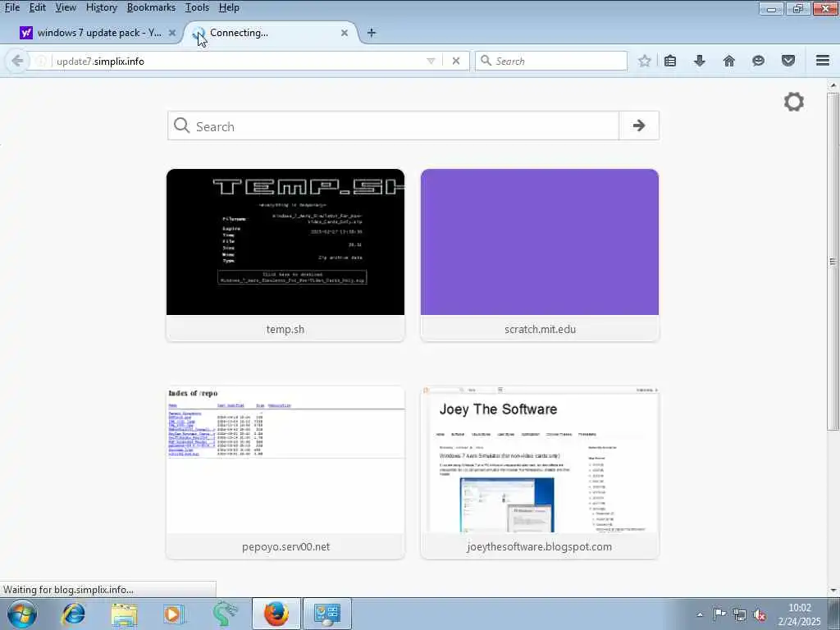Open the Hello chat smiley icon
The image size is (840, 630).
pyautogui.click(x=759, y=61)
